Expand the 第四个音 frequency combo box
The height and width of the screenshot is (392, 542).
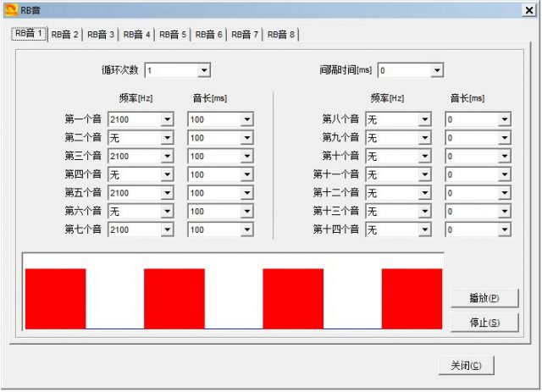168,174
